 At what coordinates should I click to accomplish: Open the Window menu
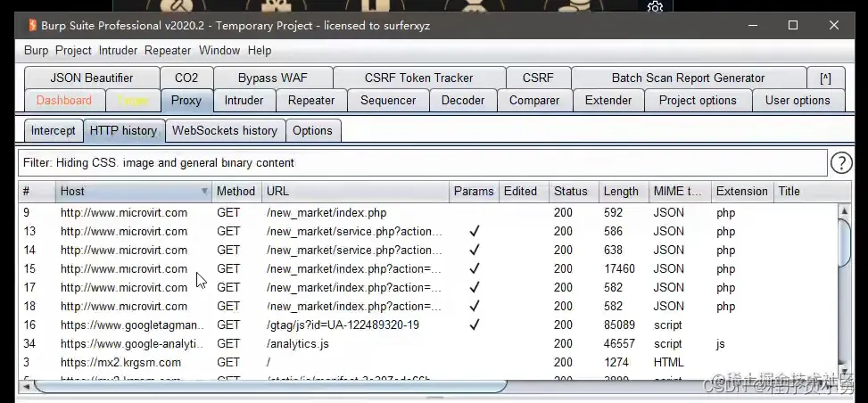[219, 50]
